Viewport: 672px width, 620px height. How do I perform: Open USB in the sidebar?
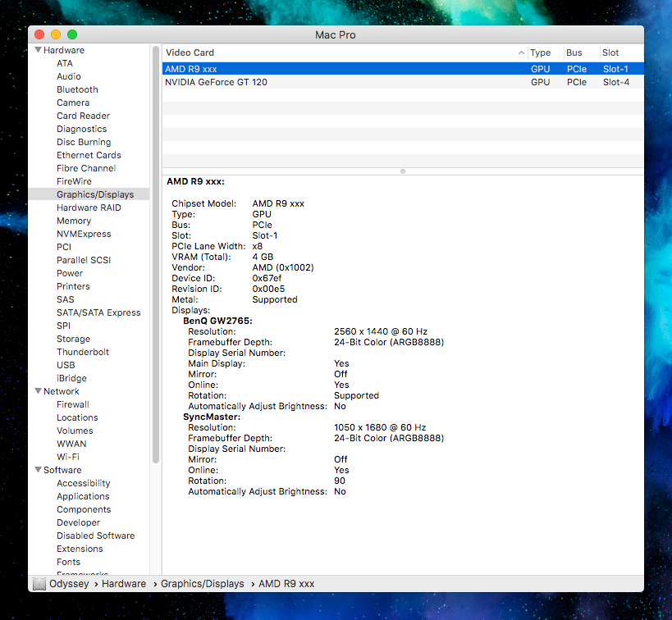click(x=66, y=365)
